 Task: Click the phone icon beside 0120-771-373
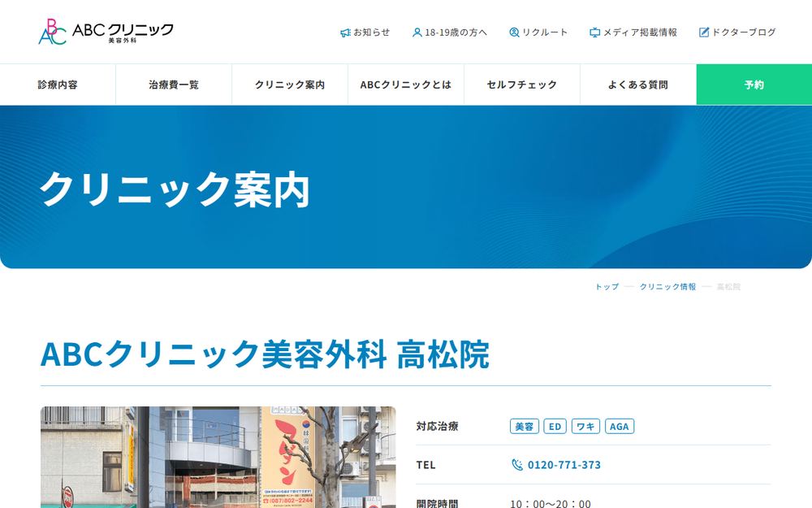pos(516,464)
